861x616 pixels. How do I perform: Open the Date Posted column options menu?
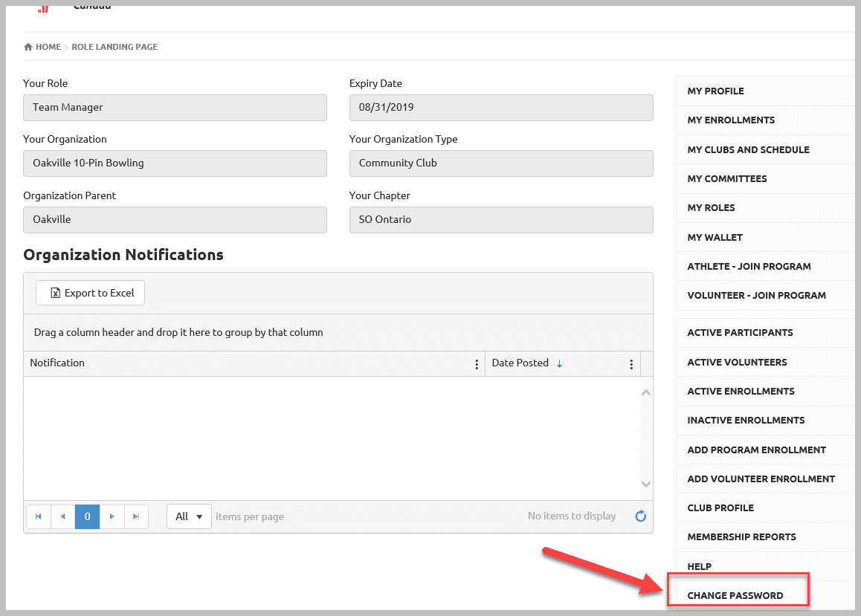pos(631,363)
